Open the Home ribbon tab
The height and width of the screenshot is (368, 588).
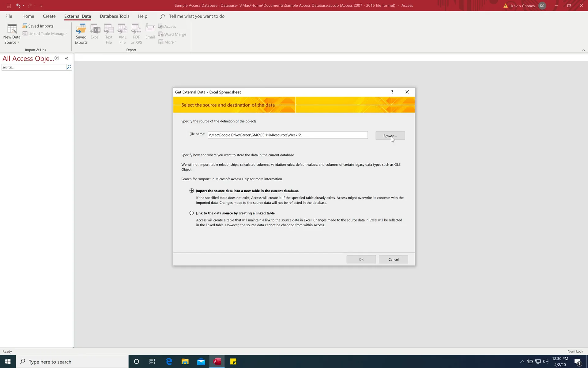[x=28, y=16]
